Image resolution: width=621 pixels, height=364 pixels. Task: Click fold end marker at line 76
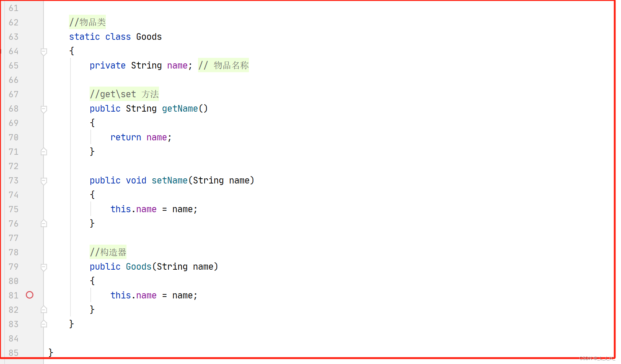[44, 223]
